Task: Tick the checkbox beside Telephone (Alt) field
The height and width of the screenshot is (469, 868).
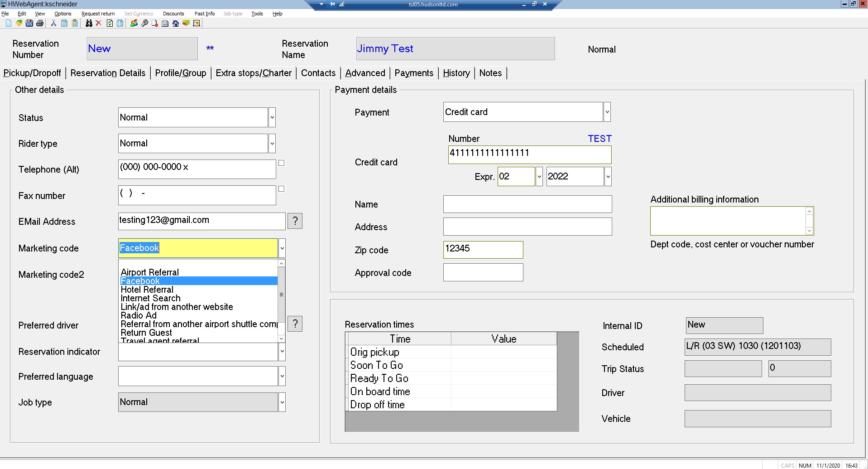Action: point(281,163)
